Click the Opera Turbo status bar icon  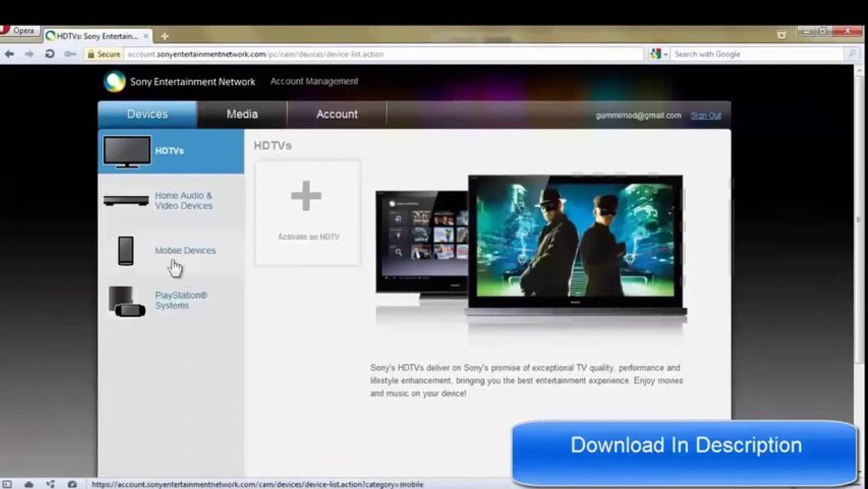72,484
